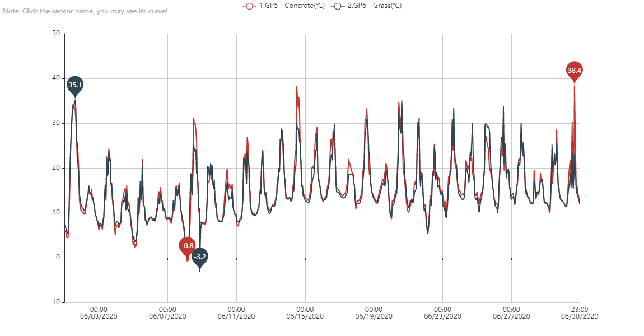The image size is (644, 336).
Task: Select the 06/19/2020 date tick label
Action: pyautogui.click(x=374, y=316)
